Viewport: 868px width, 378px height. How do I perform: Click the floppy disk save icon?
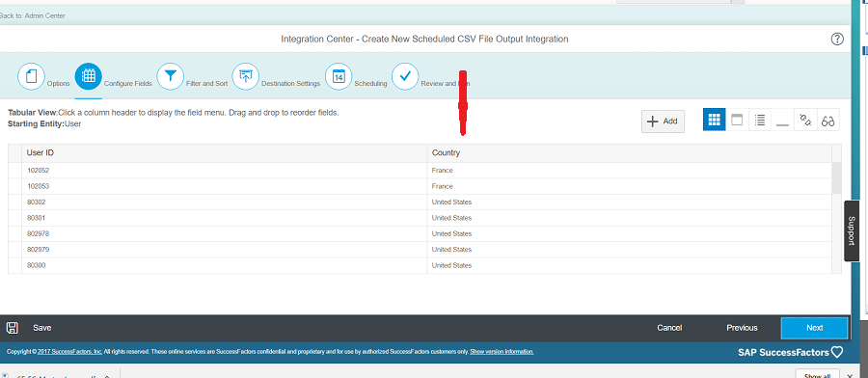[x=13, y=328]
